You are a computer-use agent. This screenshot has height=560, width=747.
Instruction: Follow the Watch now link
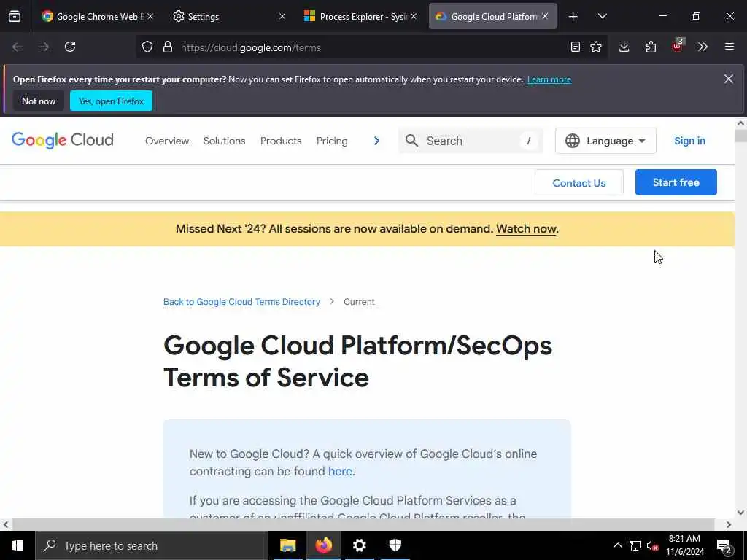525,229
